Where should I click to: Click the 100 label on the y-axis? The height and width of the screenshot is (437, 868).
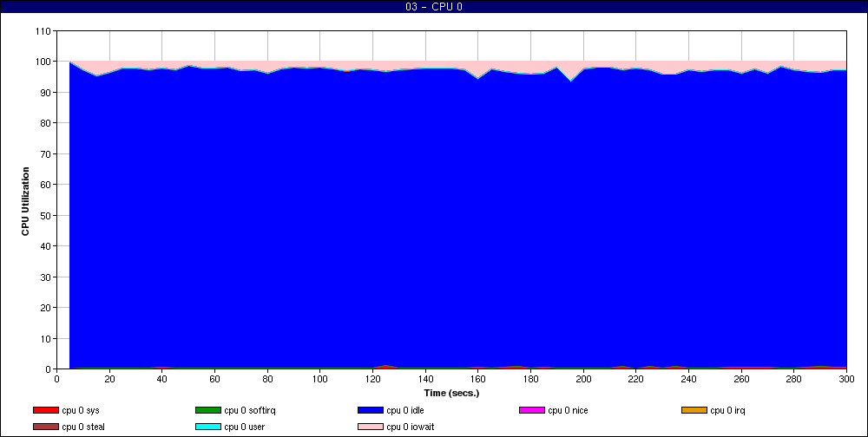click(43, 62)
